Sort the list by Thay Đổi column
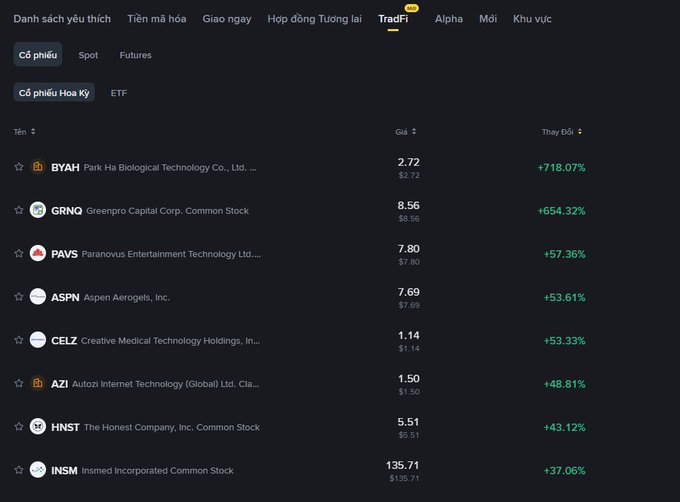 [x=562, y=132]
